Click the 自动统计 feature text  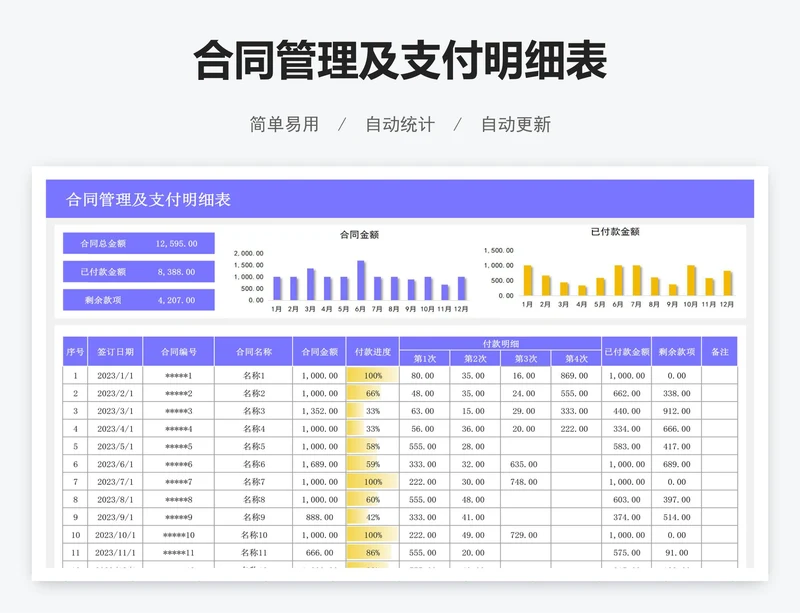pos(399,125)
